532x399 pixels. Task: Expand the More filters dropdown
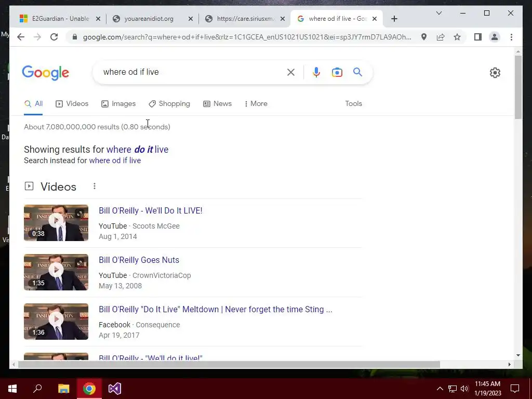(256, 104)
